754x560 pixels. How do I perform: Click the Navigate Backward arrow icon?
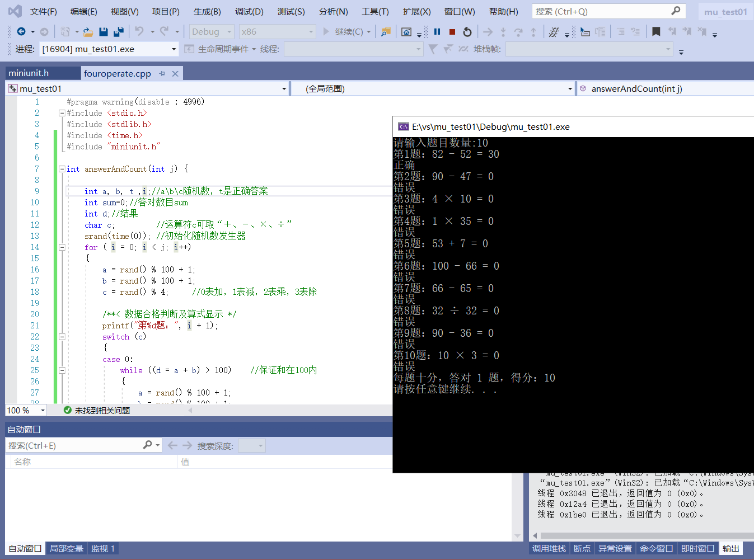(x=21, y=32)
